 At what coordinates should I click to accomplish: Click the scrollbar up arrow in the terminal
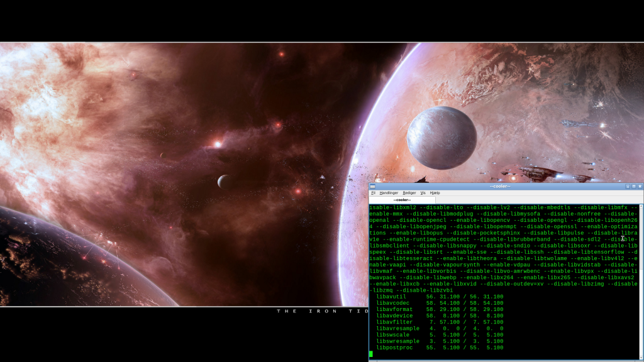tap(641, 206)
